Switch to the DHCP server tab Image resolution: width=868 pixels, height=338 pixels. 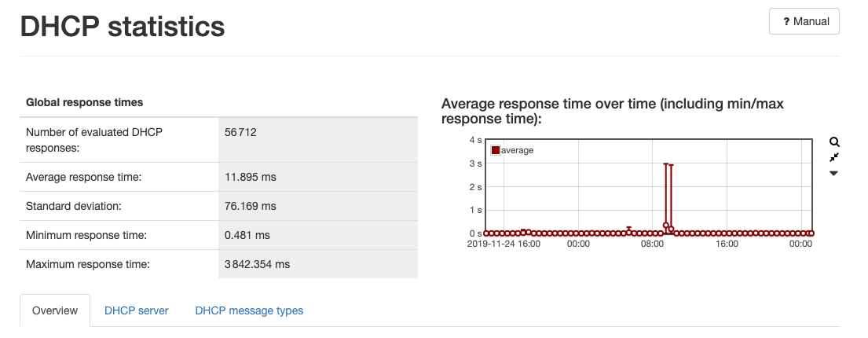click(x=137, y=310)
